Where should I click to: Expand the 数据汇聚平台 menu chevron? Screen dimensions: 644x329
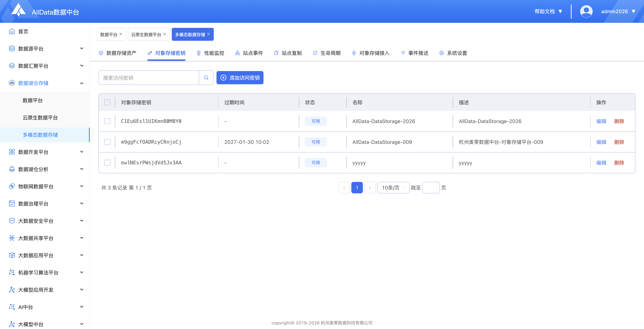click(x=82, y=66)
